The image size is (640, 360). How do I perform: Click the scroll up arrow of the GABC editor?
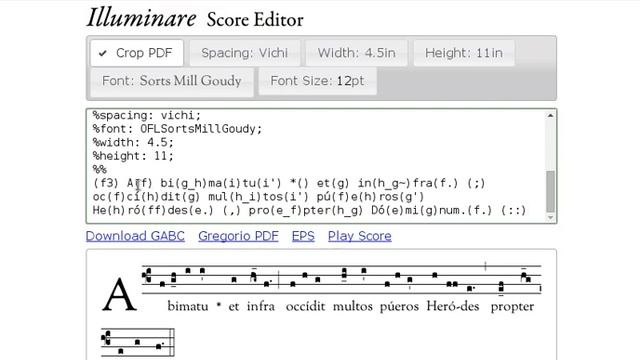tap(550, 116)
